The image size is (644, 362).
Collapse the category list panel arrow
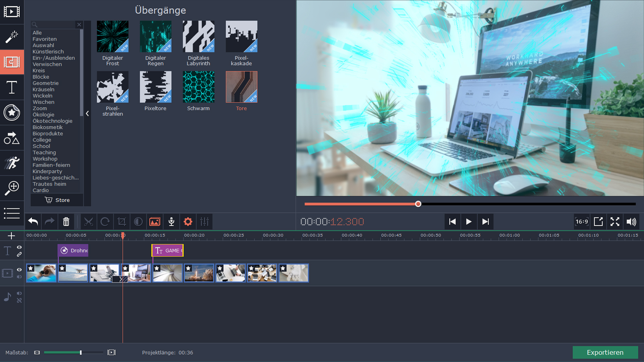coord(87,114)
